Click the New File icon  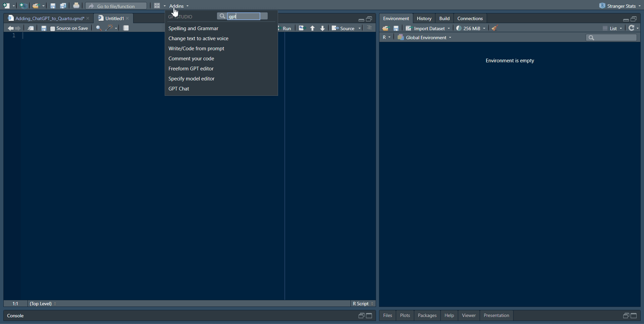tap(6, 6)
